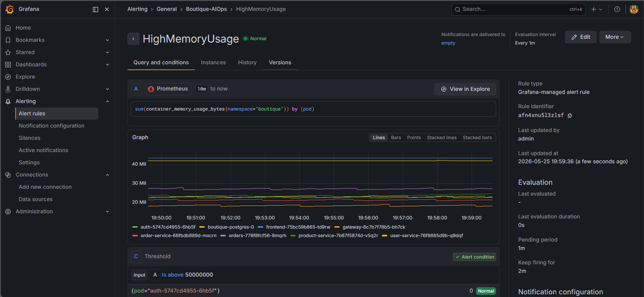Expand the Starred section chevron
Image resolution: width=644 pixels, height=297 pixels.
(107, 52)
